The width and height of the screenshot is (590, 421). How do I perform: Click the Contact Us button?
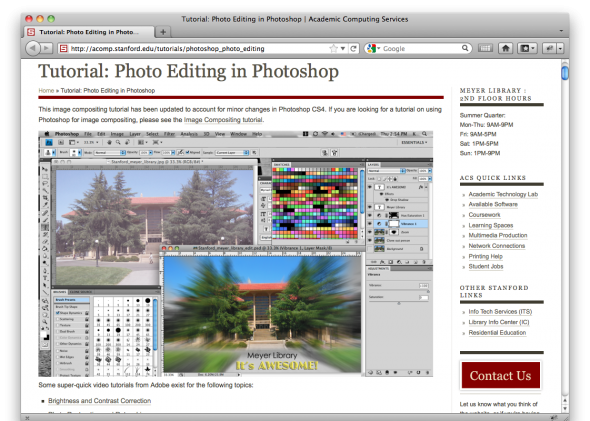500,375
